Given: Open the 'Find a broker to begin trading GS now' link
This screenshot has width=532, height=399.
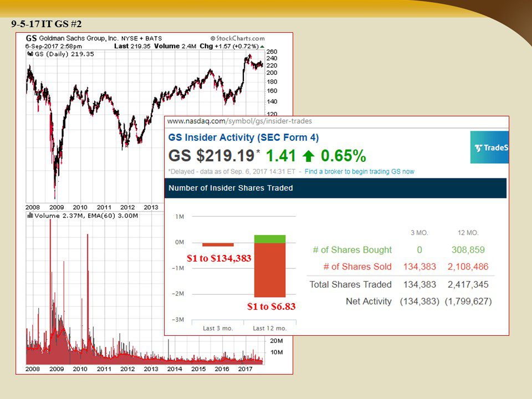Looking at the screenshot, I should 359,172.
